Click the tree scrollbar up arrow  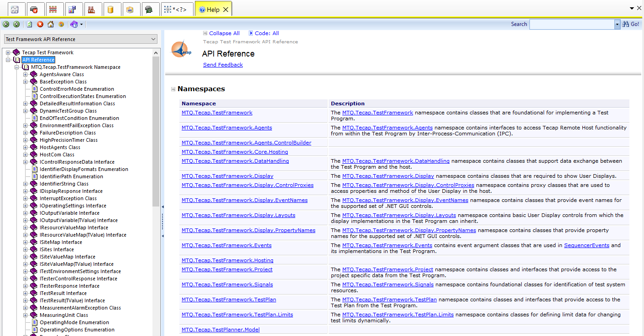click(x=156, y=52)
